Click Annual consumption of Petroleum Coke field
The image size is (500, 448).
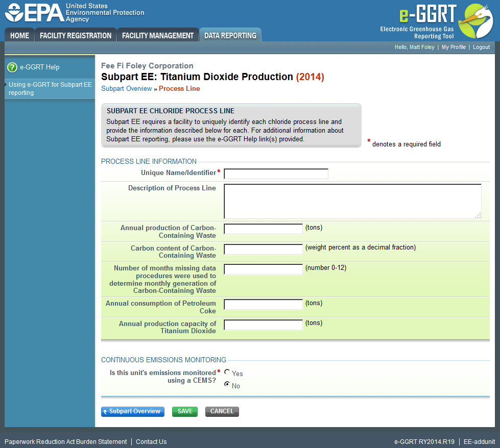[263, 304]
